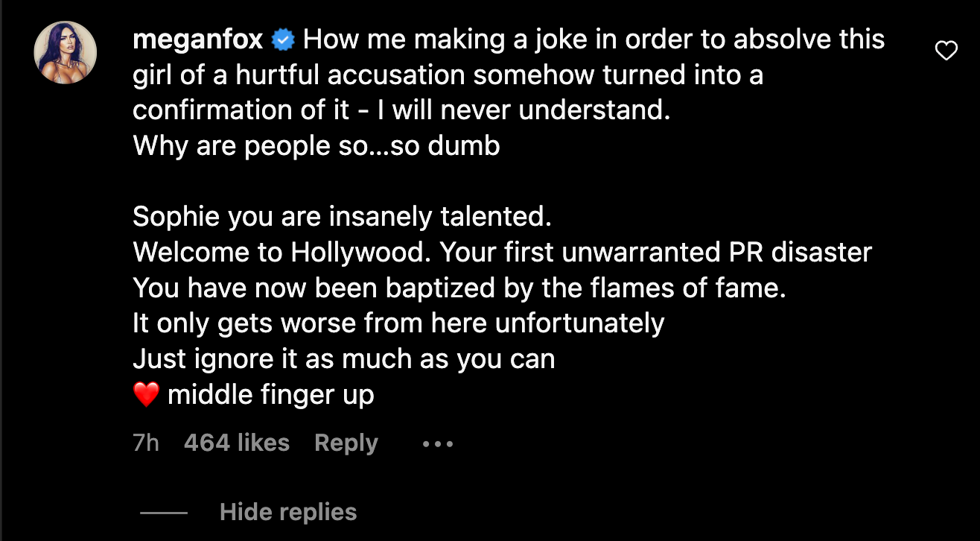The height and width of the screenshot is (541, 980).
Task: Collapse the thread with Hide replies
Action: tap(288, 513)
